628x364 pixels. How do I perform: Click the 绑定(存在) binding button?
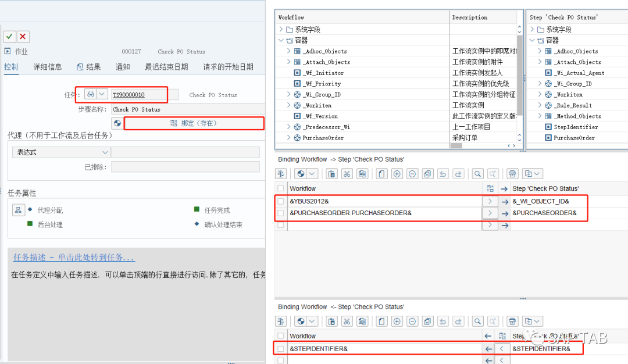click(194, 123)
